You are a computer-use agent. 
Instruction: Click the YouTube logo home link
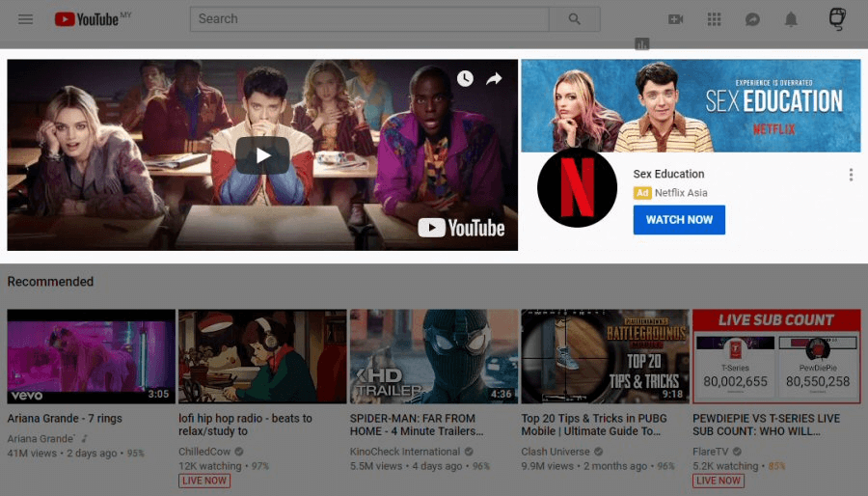[x=87, y=19]
